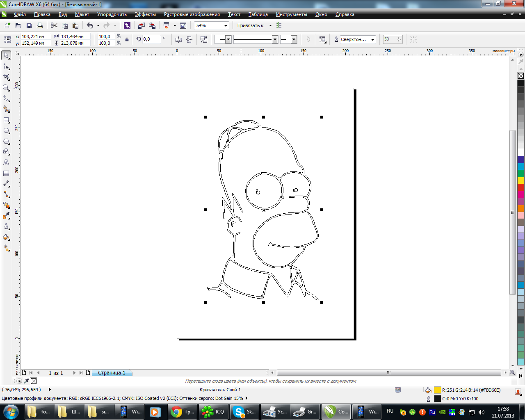Screen dimensions: 525x420
Task: Select the Pick tool in the toolbox
Action: [x=6, y=55]
